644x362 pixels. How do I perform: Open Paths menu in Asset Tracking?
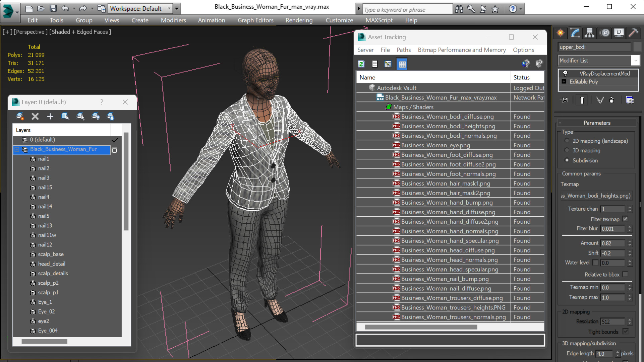(404, 50)
